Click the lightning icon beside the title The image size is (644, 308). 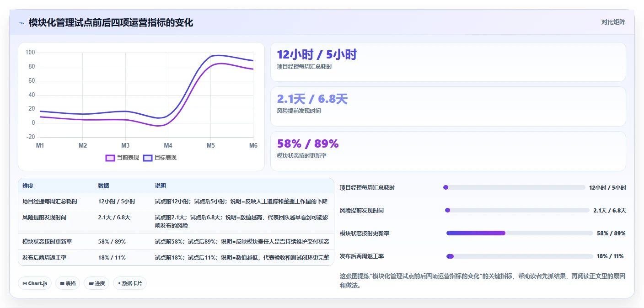(21, 23)
